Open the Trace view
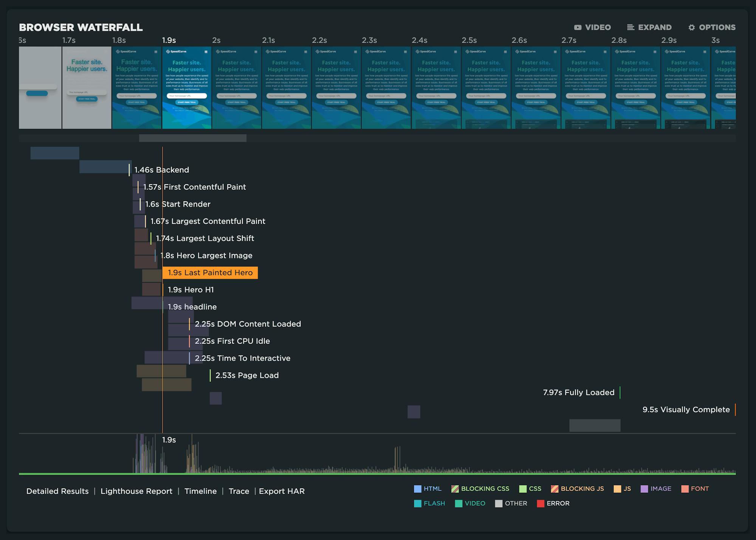756x540 pixels. click(x=239, y=491)
